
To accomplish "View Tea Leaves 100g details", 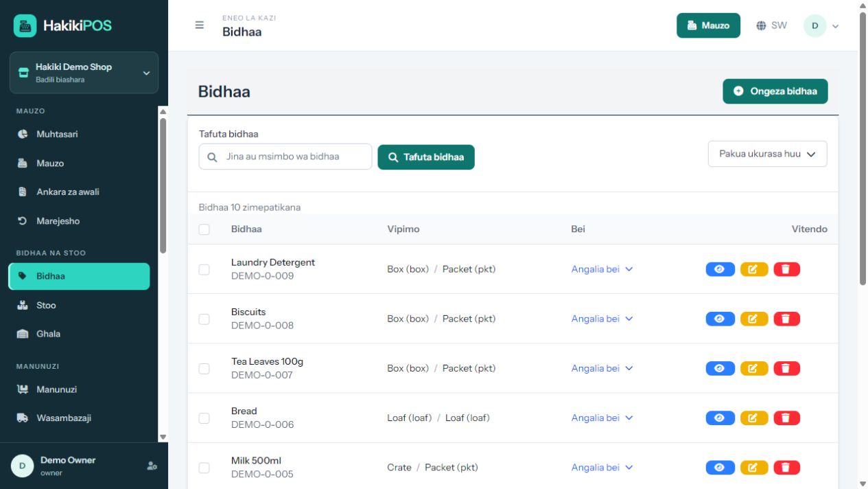I will 720,368.
